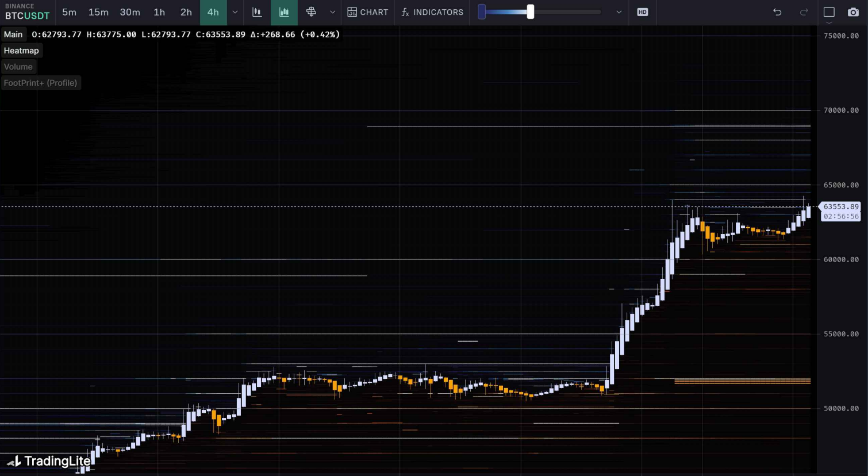Click the heatmap intensity slider handle
The width and height of the screenshot is (868, 476).
pos(530,12)
